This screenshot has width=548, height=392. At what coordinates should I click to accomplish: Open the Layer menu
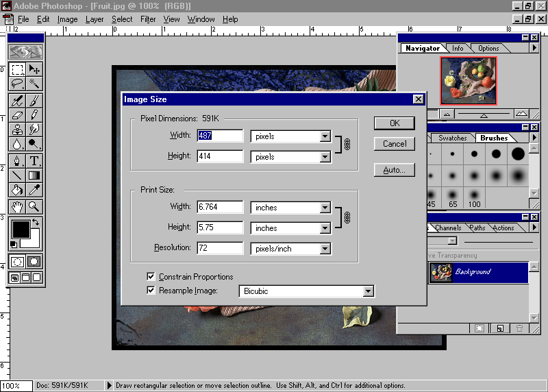pos(95,19)
